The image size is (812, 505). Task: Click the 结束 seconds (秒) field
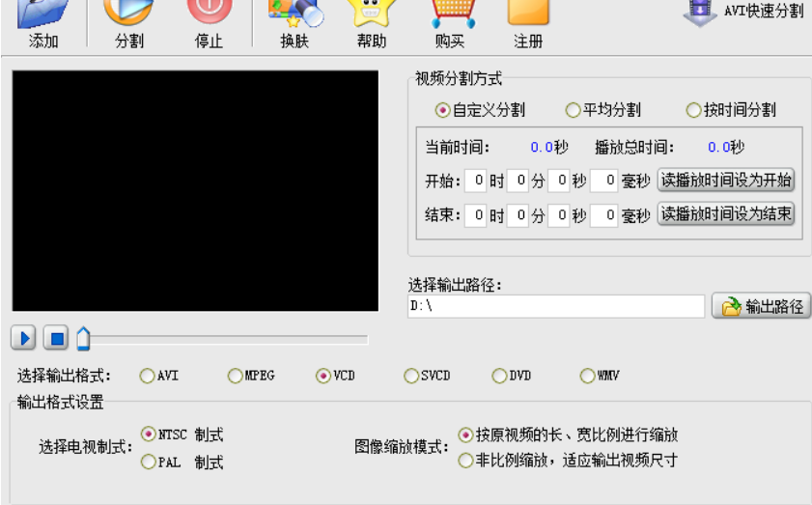click(x=558, y=215)
